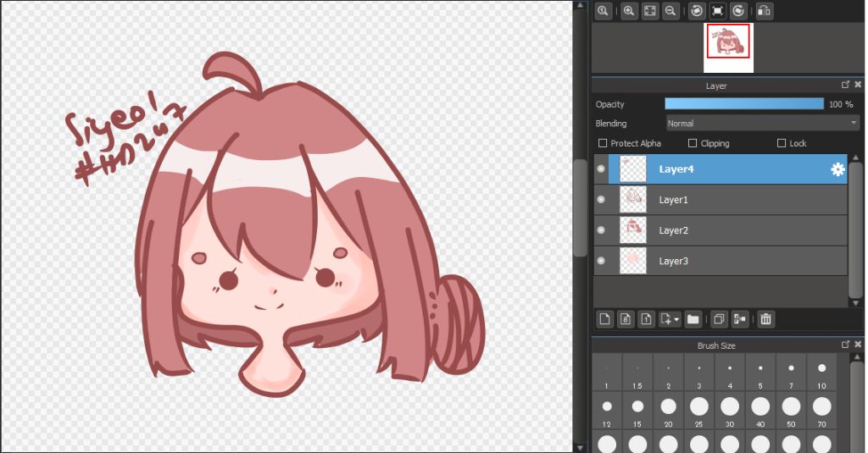Click the navigator preview thumbnail
868x453 pixels.
(728, 47)
